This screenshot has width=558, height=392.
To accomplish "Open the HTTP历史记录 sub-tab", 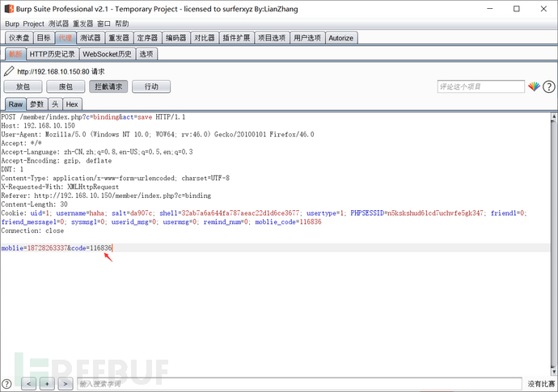I will (53, 54).
